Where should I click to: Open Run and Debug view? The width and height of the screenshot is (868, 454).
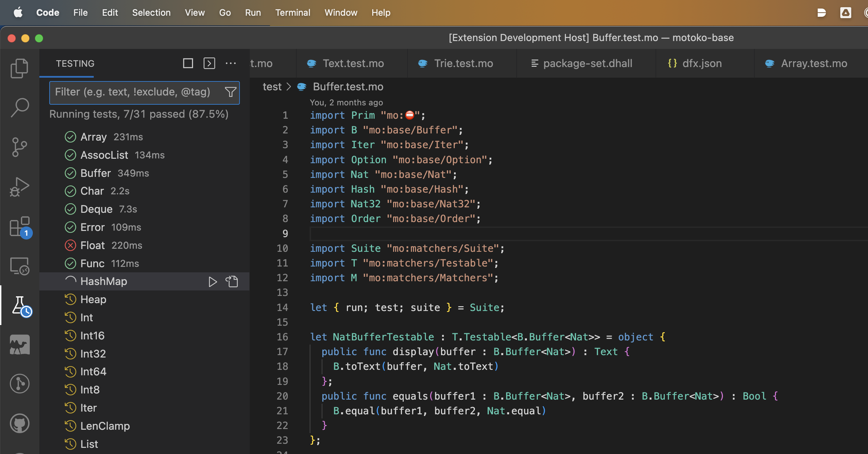coord(20,187)
